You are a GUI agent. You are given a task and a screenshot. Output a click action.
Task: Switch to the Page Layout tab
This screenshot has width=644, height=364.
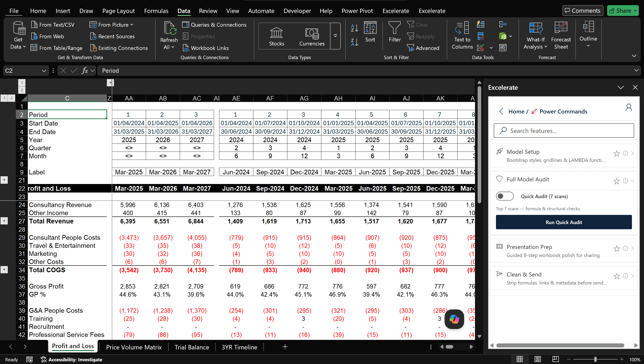[119, 11]
